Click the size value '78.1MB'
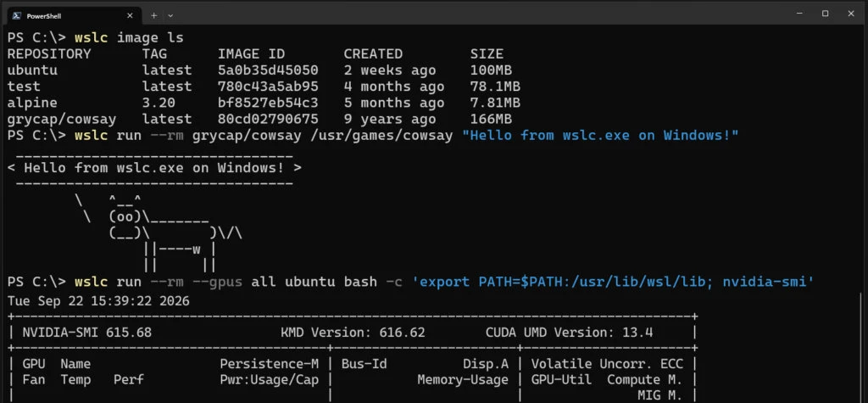This screenshot has height=403, width=868. point(495,87)
